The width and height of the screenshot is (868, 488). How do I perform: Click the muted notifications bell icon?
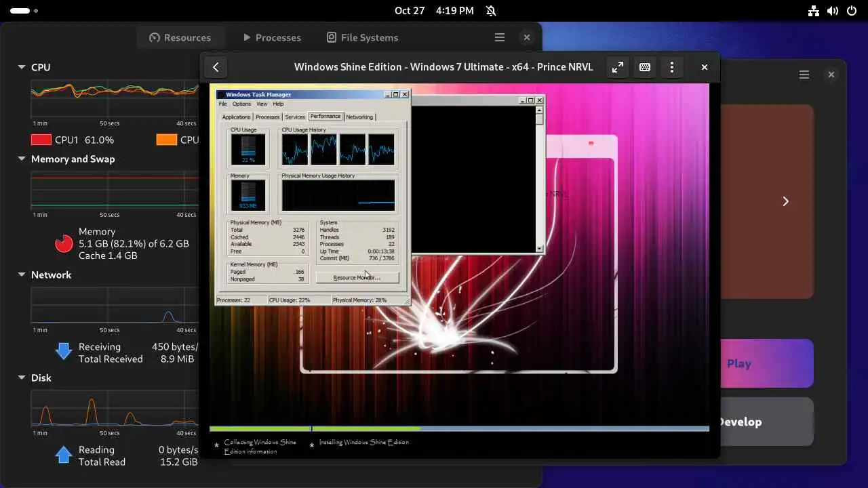492,11
